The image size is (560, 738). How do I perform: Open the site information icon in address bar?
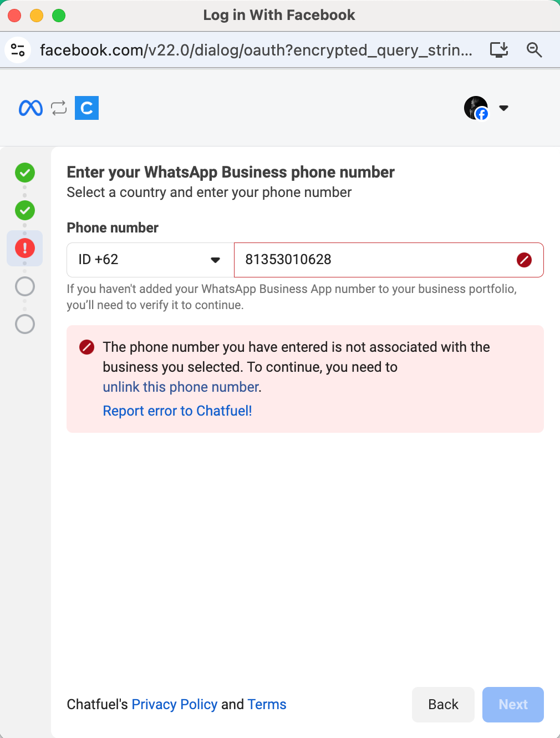tap(18, 50)
